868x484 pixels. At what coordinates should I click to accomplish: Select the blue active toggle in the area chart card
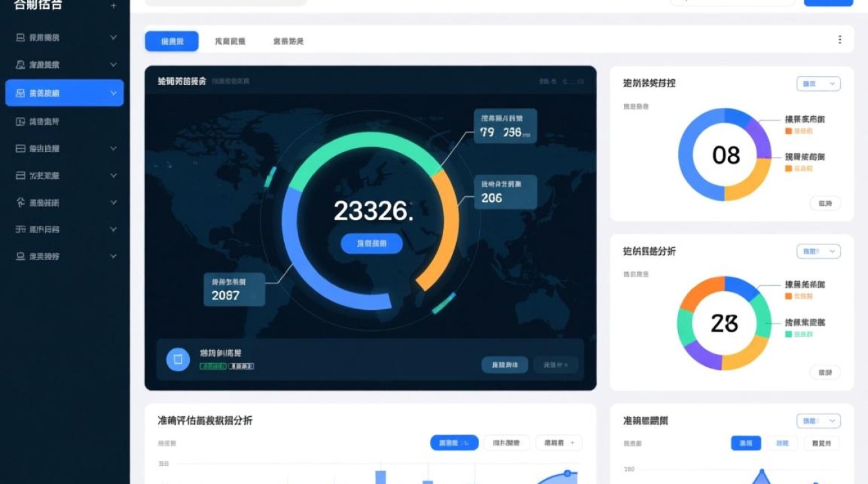745,443
